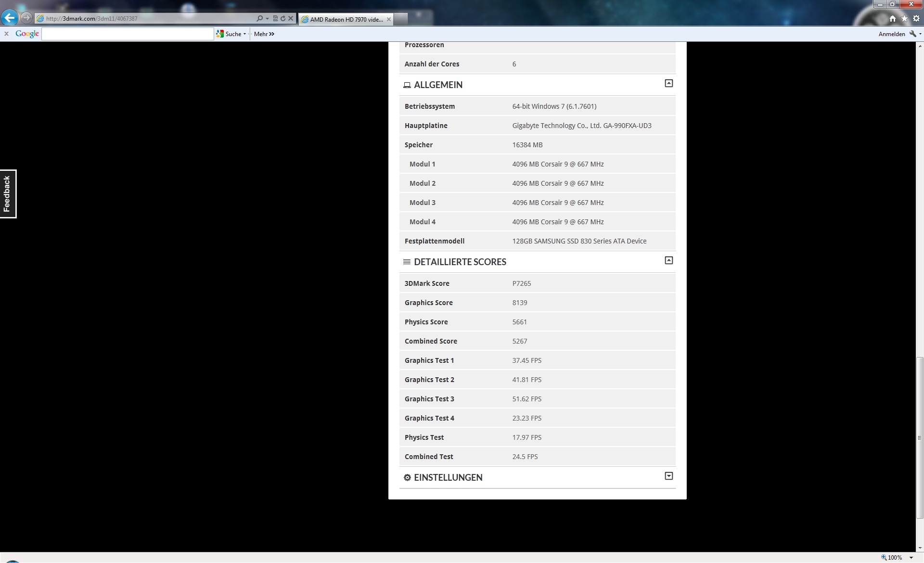Go back with the browser back arrow

pyautogui.click(x=10, y=18)
